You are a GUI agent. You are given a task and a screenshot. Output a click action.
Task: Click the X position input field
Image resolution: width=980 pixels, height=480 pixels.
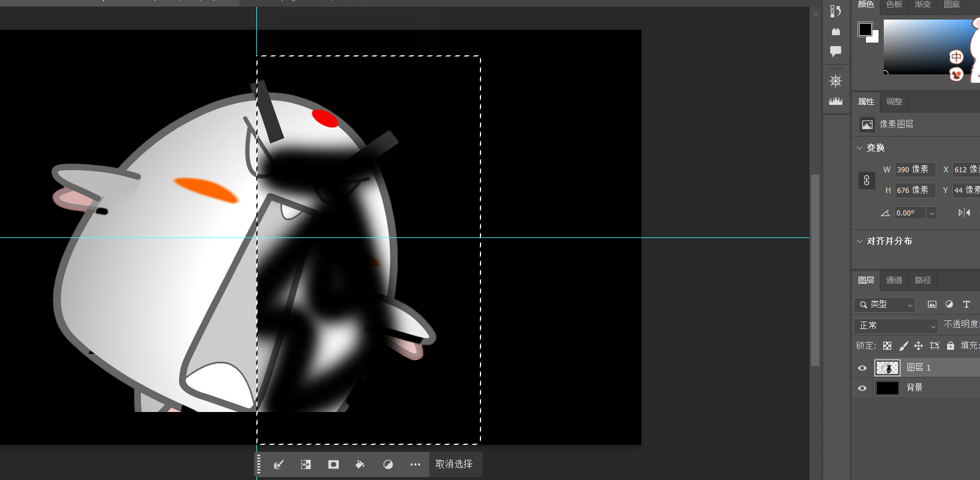(x=966, y=169)
